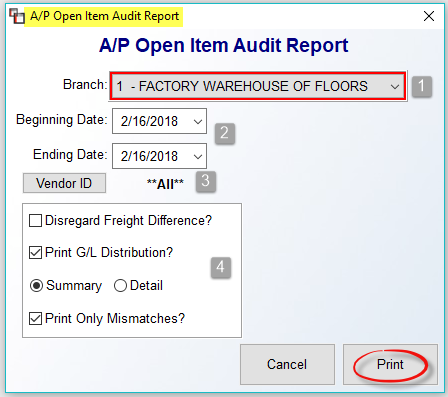Open the Vendor ID selection button
The image size is (448, 397).
(64, 183)
